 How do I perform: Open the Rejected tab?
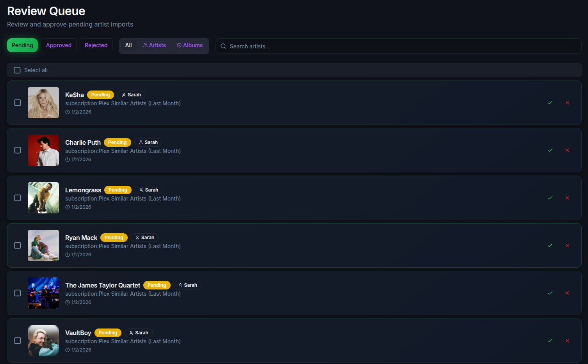(96, 45)
